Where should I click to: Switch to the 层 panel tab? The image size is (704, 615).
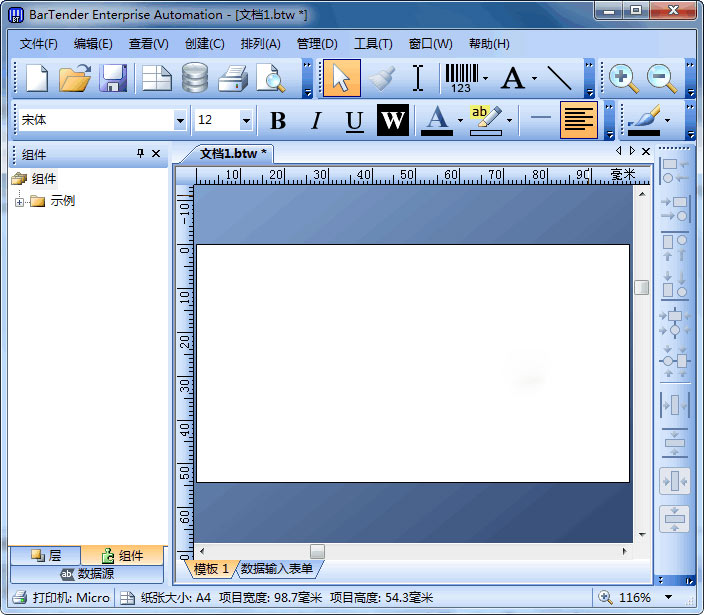point(46,555)
